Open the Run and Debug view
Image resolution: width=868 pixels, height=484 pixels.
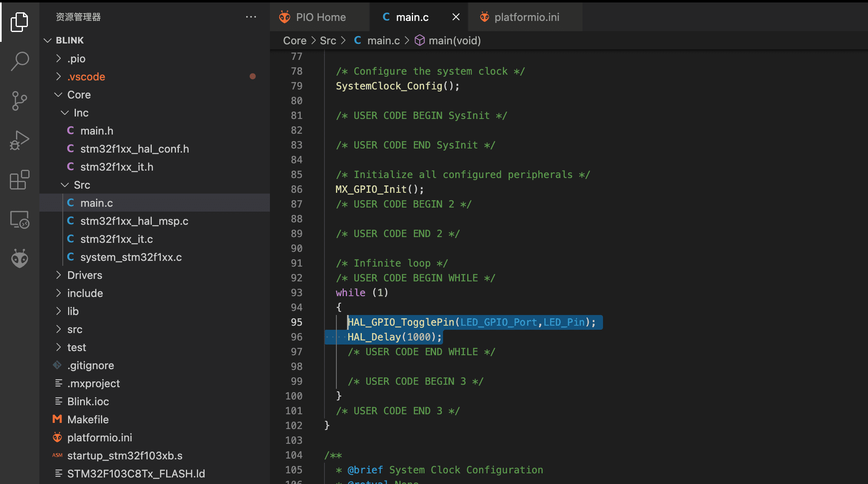[19, 140]
